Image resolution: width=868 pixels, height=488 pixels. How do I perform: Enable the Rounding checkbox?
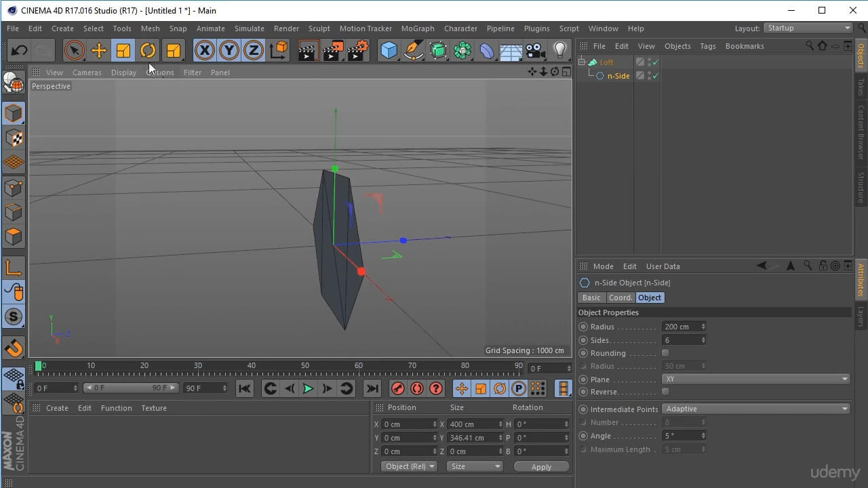click(x=665, y=353)
